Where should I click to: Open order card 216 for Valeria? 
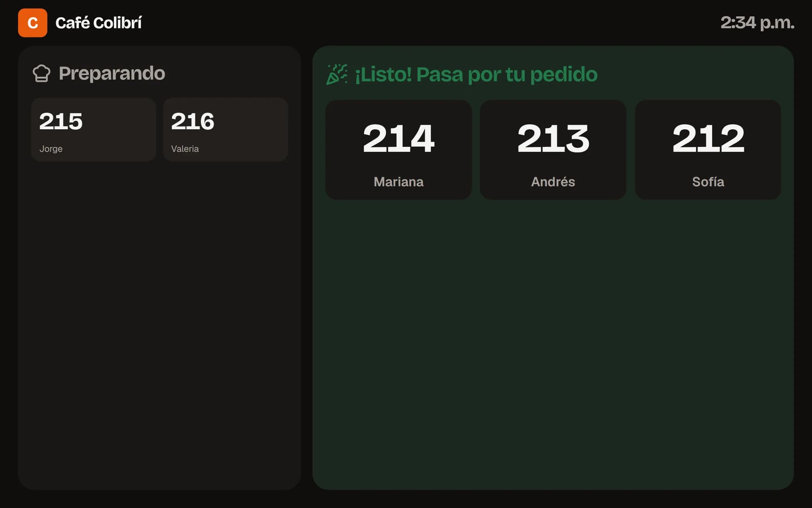point(225,130)
